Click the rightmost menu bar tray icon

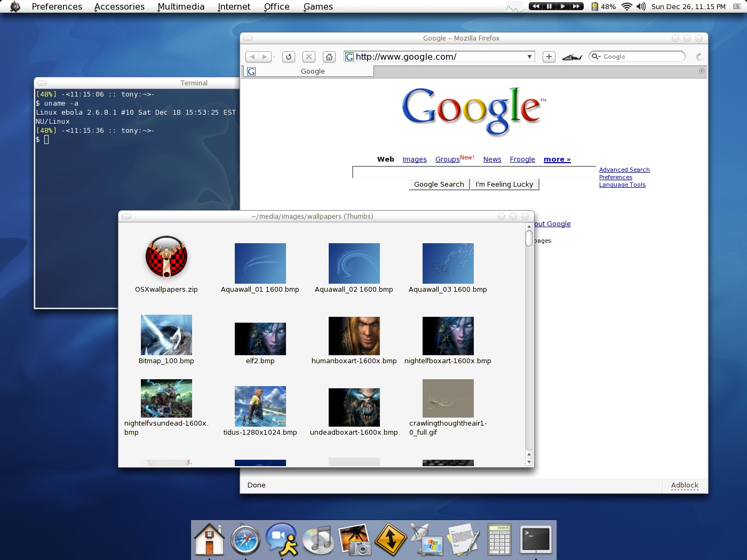[x=737, y=6]
